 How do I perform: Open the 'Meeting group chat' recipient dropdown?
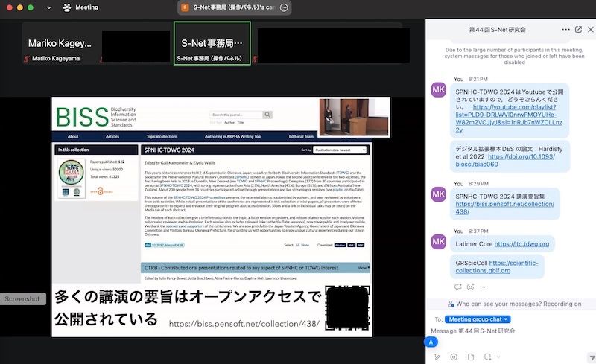pyautogui.click(x=478, y=319)
